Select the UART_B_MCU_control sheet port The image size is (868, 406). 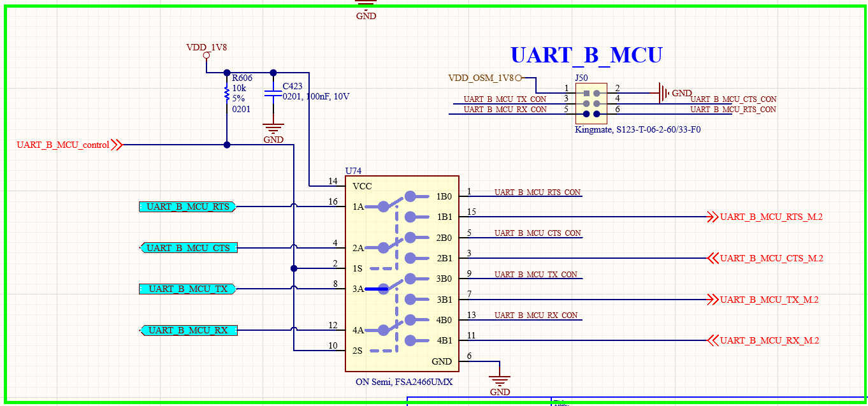68,145
